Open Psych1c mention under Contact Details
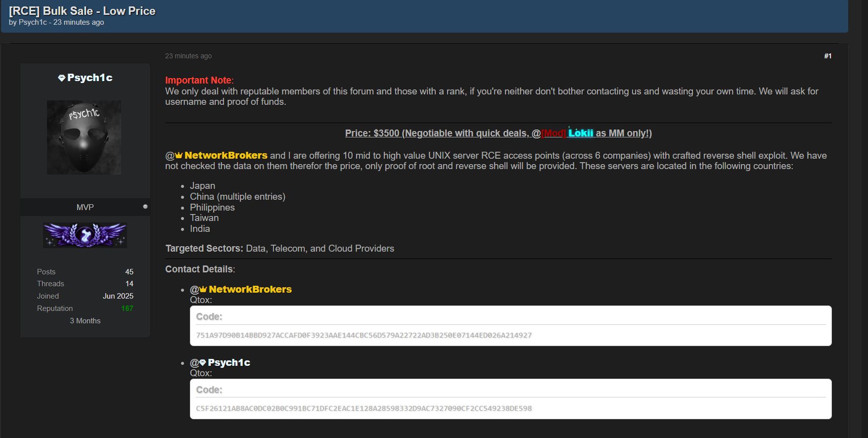The image size is (868, 438). (228, 363)
